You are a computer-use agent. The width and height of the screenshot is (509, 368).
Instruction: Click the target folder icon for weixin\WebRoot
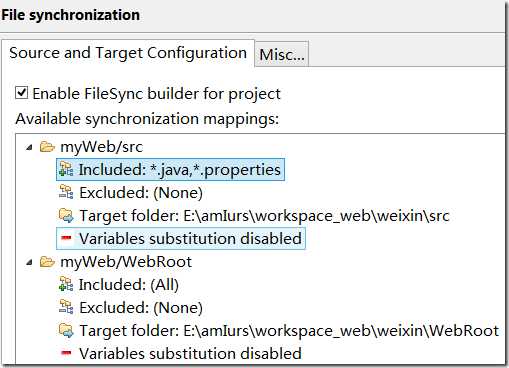pos(66,331)
